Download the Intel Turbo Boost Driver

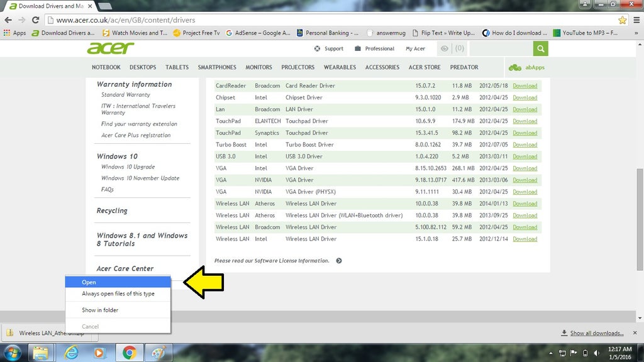[525, 145]
